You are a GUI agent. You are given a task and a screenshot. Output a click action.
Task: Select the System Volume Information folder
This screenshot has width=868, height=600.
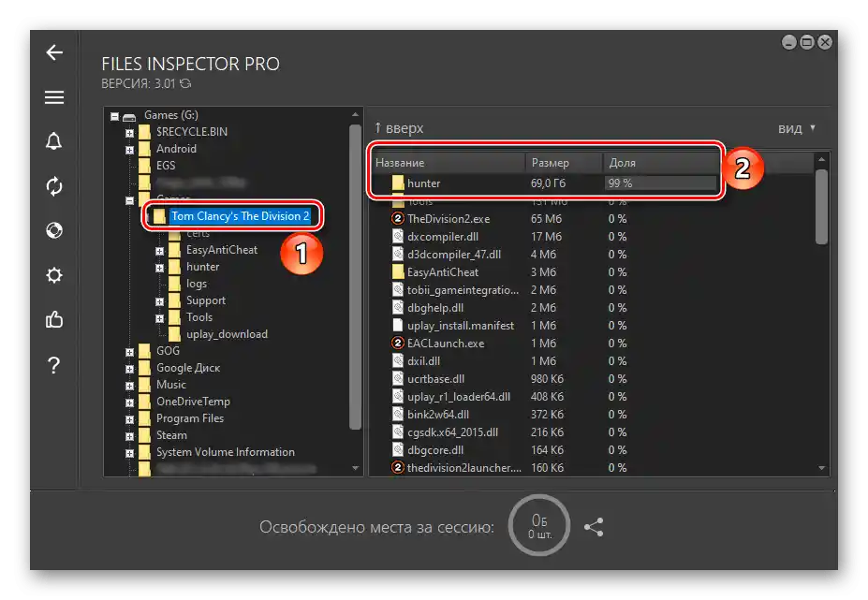point(226,452)
